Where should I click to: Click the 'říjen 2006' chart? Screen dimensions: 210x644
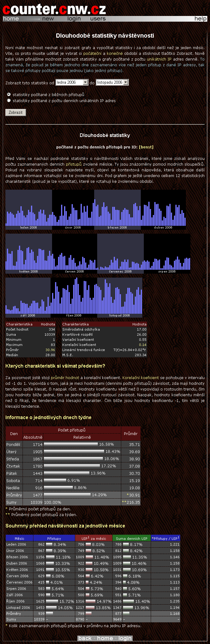click(x=74, y=297)
